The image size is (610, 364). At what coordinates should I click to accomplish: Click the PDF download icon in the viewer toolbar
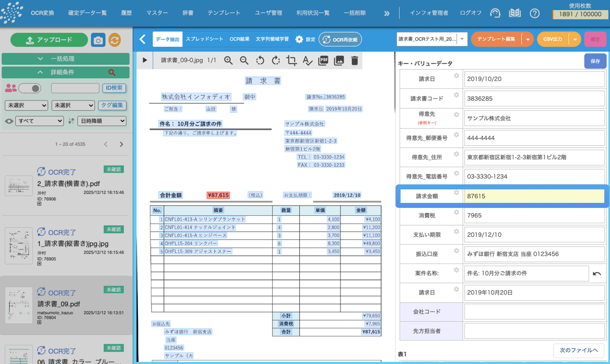point(323,60)
